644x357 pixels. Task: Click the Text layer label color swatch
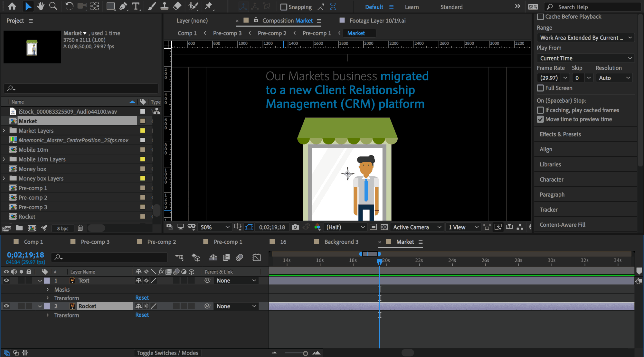47,280
